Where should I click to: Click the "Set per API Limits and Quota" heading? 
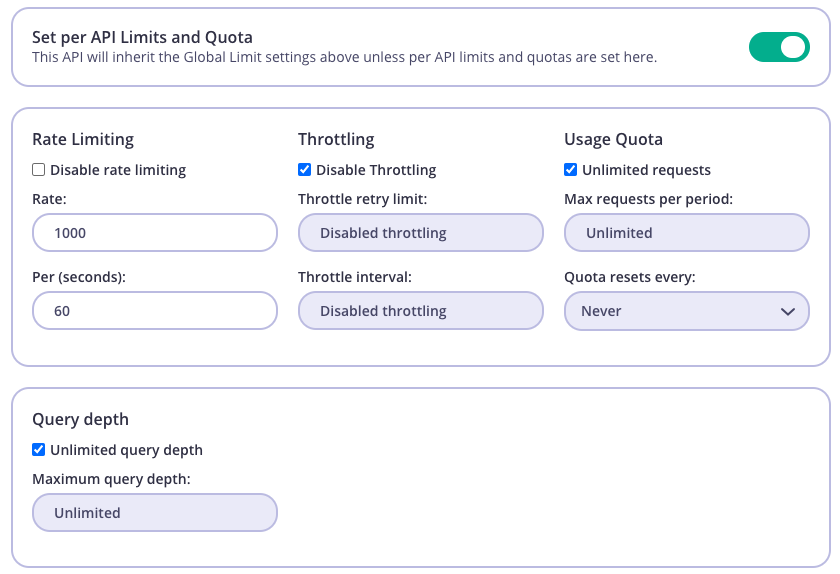pyautogui.click(x=142, y=37)
